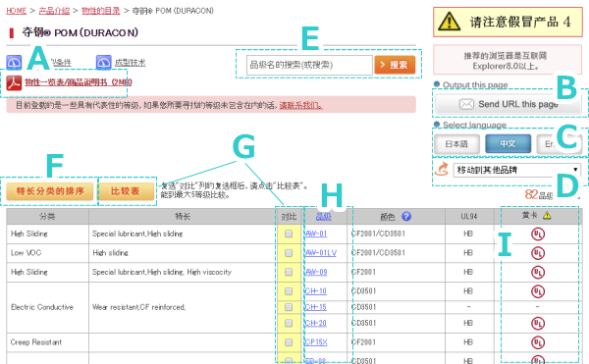This screenshot has width=589, height=364.
Task: Click the 'Creep Resistant' category cell
Action: tap(48, 342)
